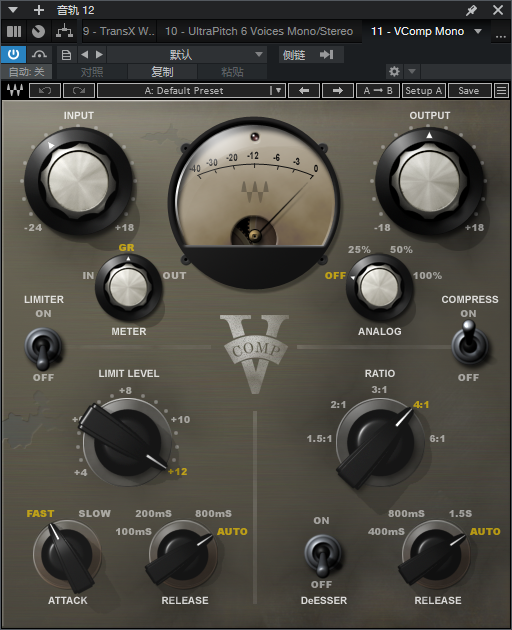Pin the plugin window
512x630 pixels.
tap(471, 10)
